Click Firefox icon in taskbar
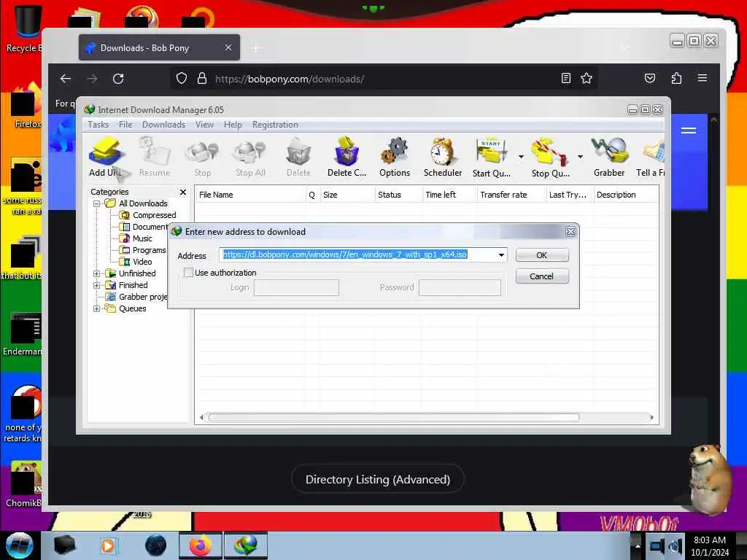 tap(200, 545)
